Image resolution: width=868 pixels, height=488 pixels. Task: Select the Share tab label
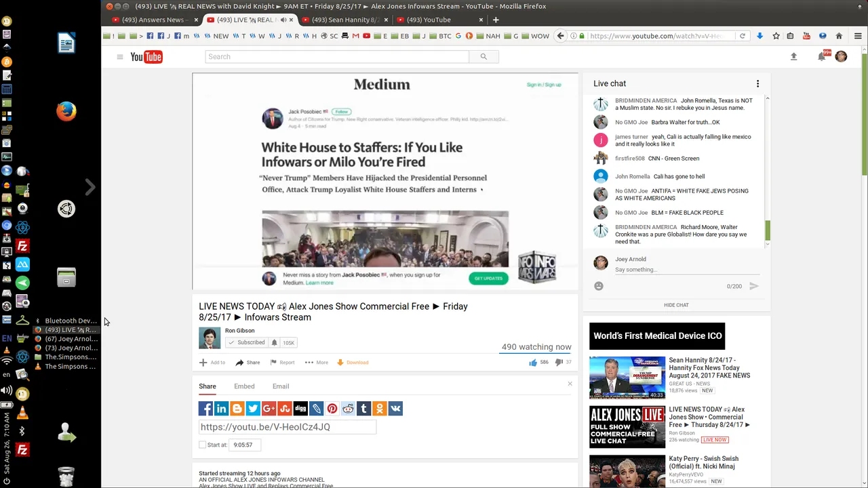tap(208, 386)
